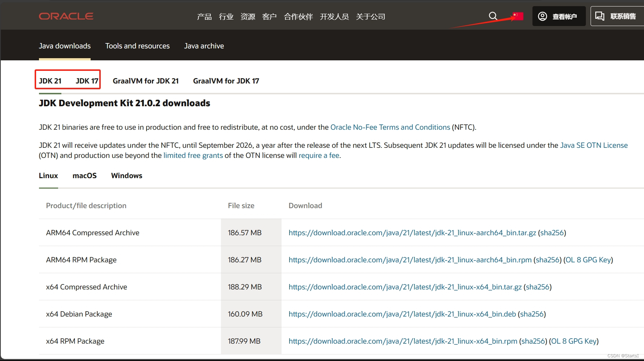
Task: Open the Java SE OTN License link
Action: [x=594, y=145]
